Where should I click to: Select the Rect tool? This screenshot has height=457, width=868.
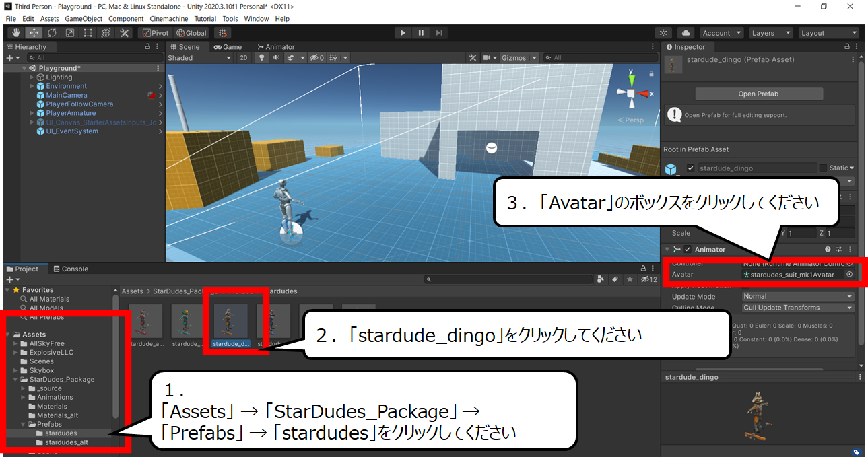pyautogui.click(x=88, y=32)
